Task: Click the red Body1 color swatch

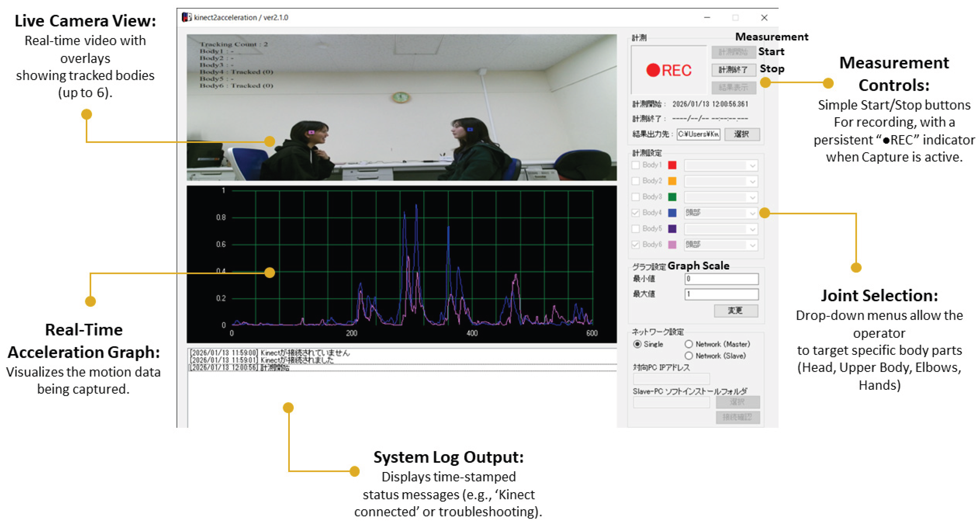Action: click(x=672, y=165)
